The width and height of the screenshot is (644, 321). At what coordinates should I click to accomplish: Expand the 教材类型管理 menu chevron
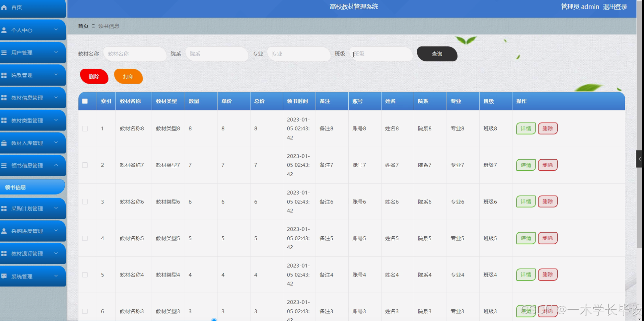click(56, 120)
